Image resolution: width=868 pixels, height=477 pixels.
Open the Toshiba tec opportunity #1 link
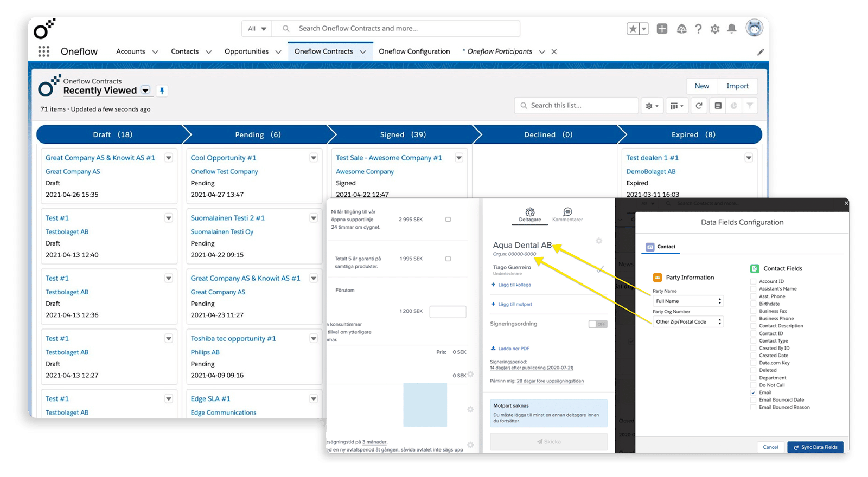pos(233,339)
